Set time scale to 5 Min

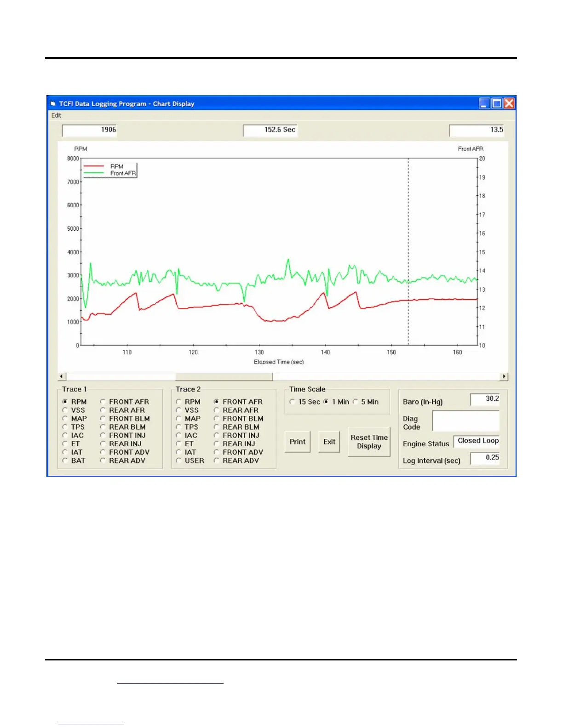[355, 402]
